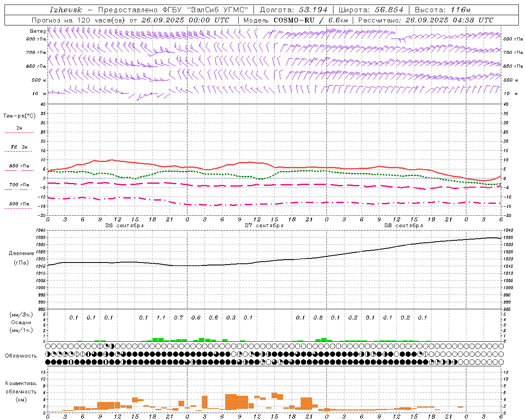Click the "Конвективн." convective cloud label
The height and width of the screenshot is (420, 525).
(x=21, y=383)
